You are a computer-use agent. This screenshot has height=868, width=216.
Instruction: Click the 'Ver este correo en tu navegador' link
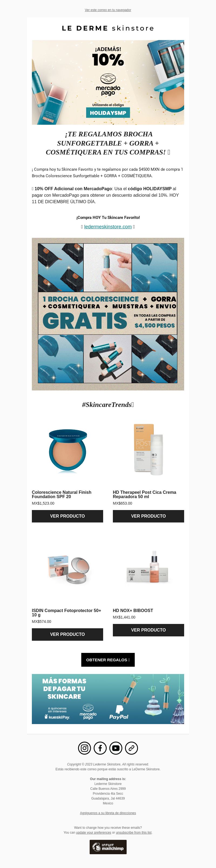tap(108, 10)
